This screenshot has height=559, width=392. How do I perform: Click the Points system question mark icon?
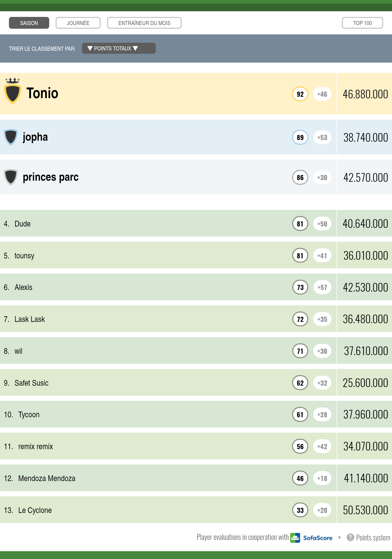click(350, 537)
